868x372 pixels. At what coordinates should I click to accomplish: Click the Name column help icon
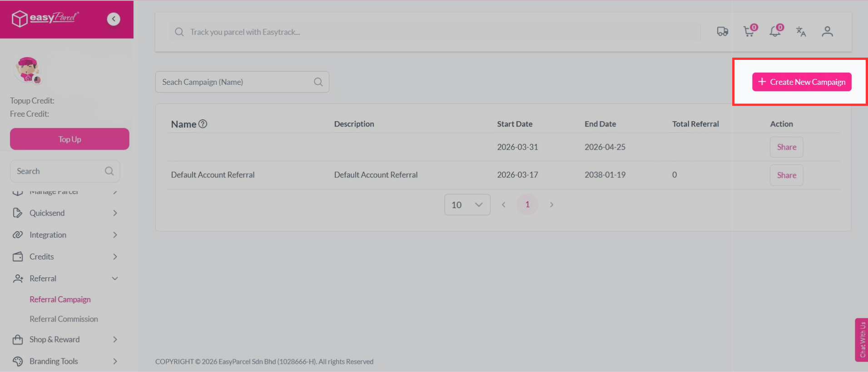click(203, 124)
